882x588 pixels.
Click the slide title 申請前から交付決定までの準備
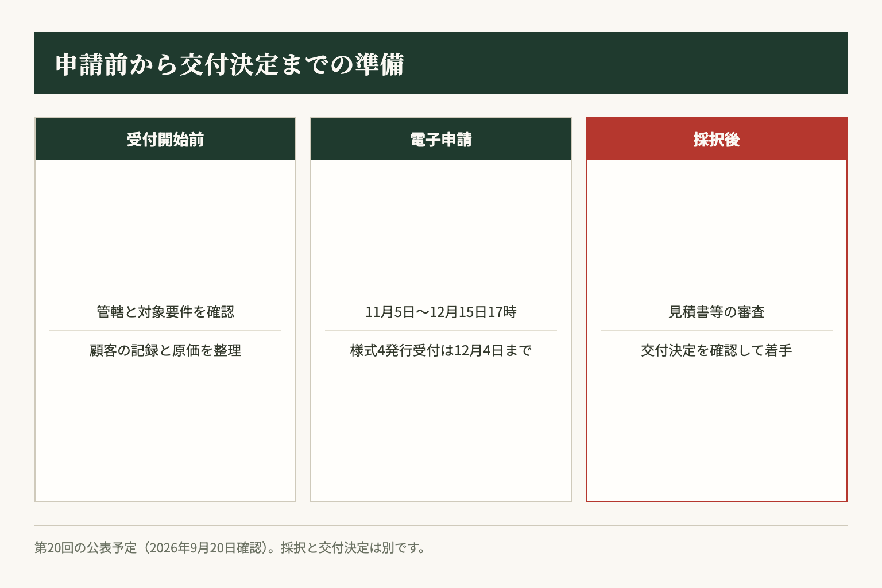[230, 64]
